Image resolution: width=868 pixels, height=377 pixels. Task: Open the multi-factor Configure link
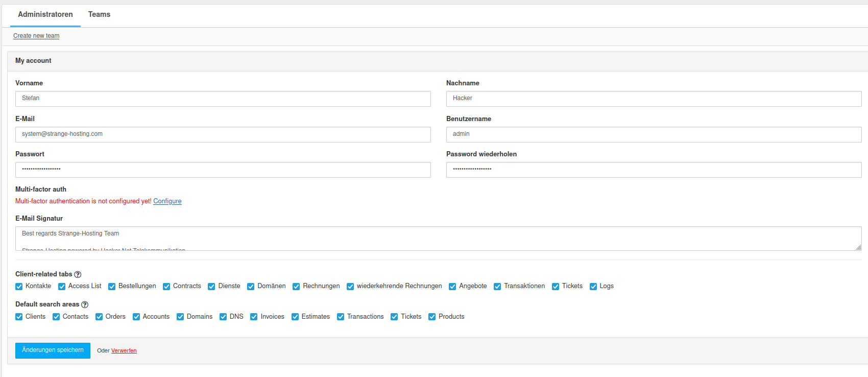167,201
